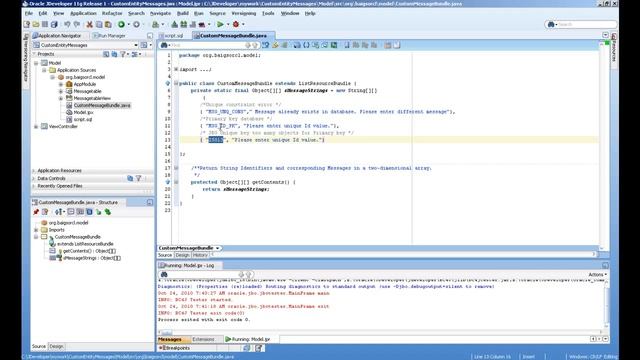The height and width of the screenshot is (360, 640).
Task: Click the green Run play icon
Action: click(x=220, y=24)
